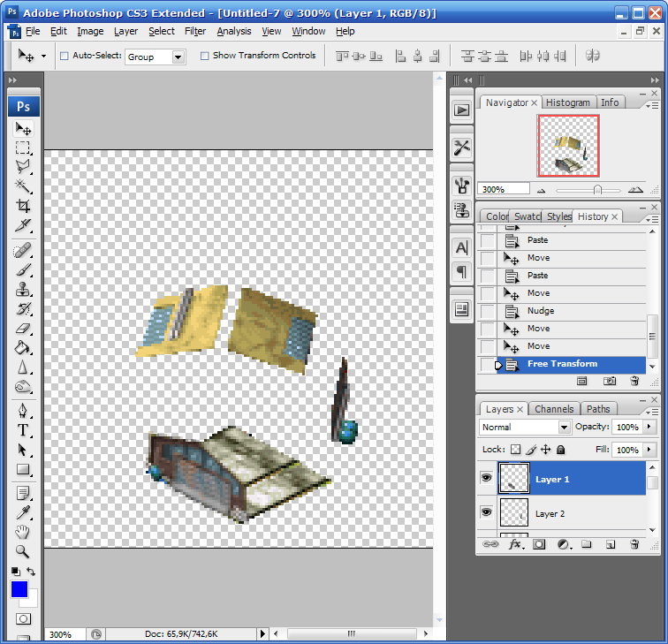Viewport: 668px width, 644px height.
Task: Select the Pen tool
Action: tap(23, 411)
